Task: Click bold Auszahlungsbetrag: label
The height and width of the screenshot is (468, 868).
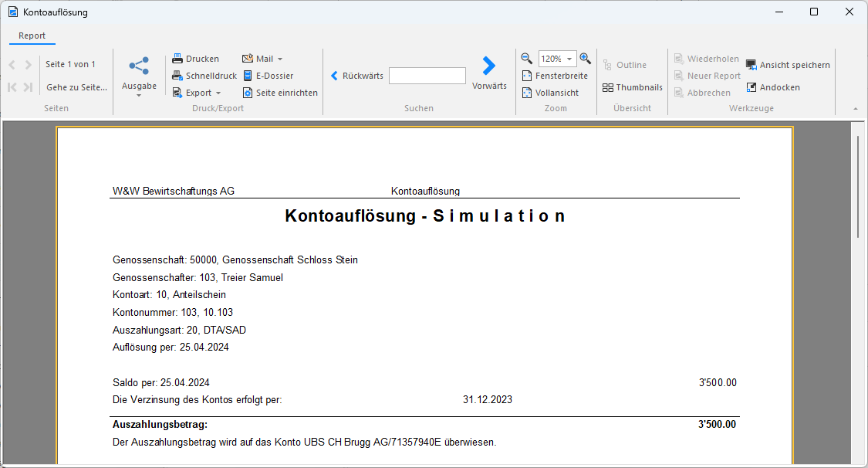Action: pos(160,424)
